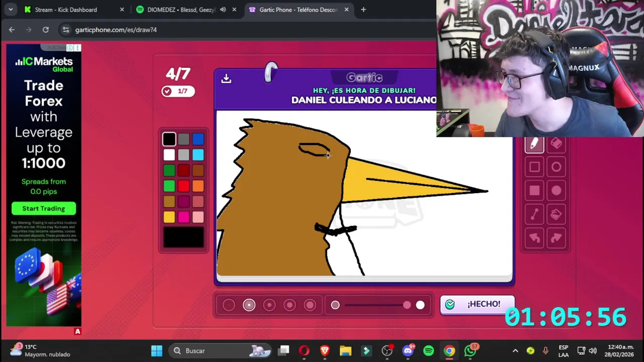Click the ¡HECHO! done button
The image size is (644, 362).
pos(477,304)
